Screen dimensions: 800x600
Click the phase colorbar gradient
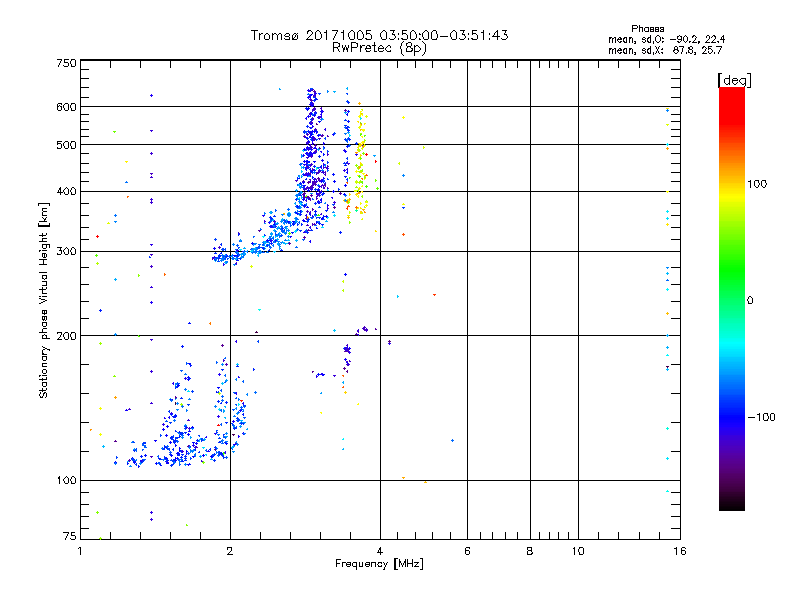(732, 298)
